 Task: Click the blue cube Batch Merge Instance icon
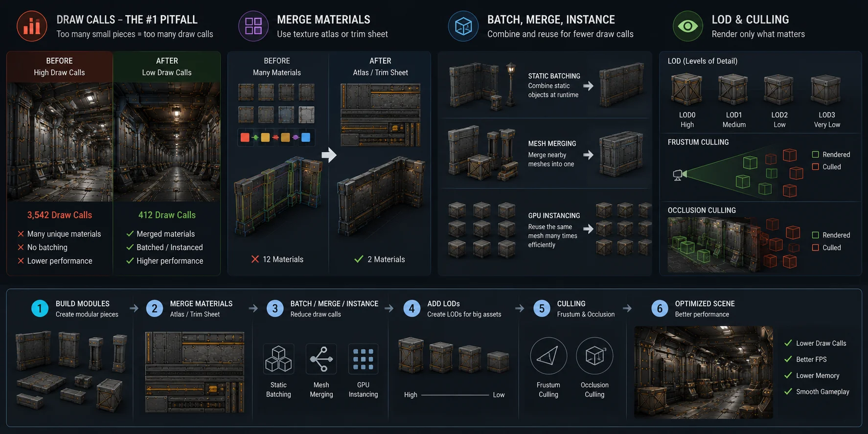[x=463, y=26]
